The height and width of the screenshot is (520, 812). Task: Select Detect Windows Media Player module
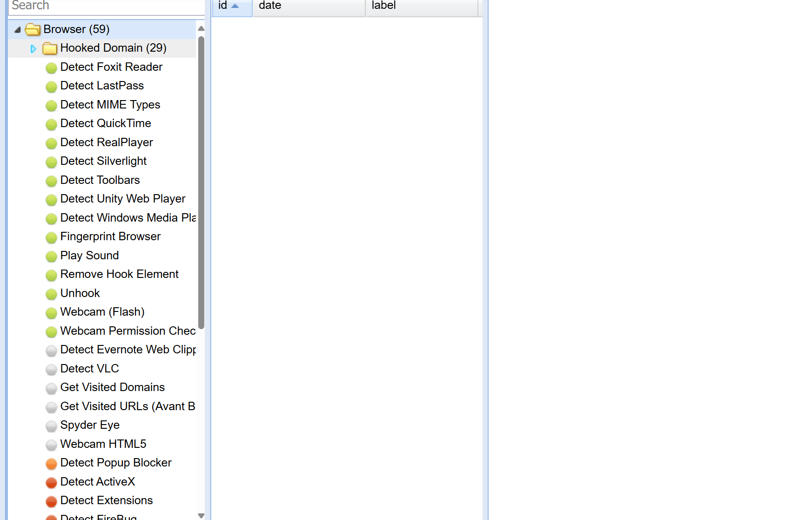pos(128,218)
